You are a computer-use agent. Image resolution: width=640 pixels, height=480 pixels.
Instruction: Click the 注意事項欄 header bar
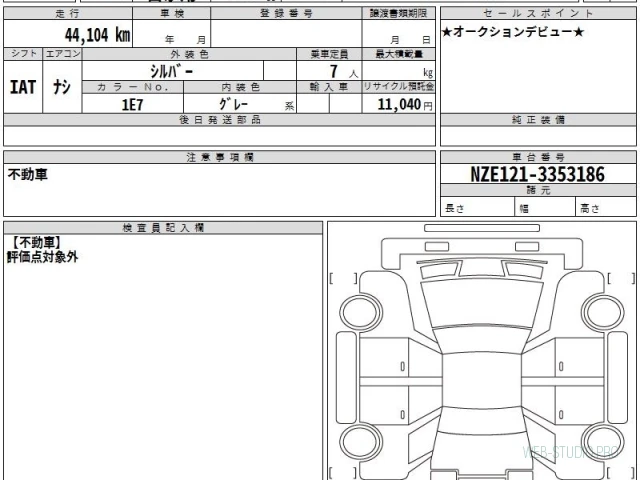click(x=220, y=157)
